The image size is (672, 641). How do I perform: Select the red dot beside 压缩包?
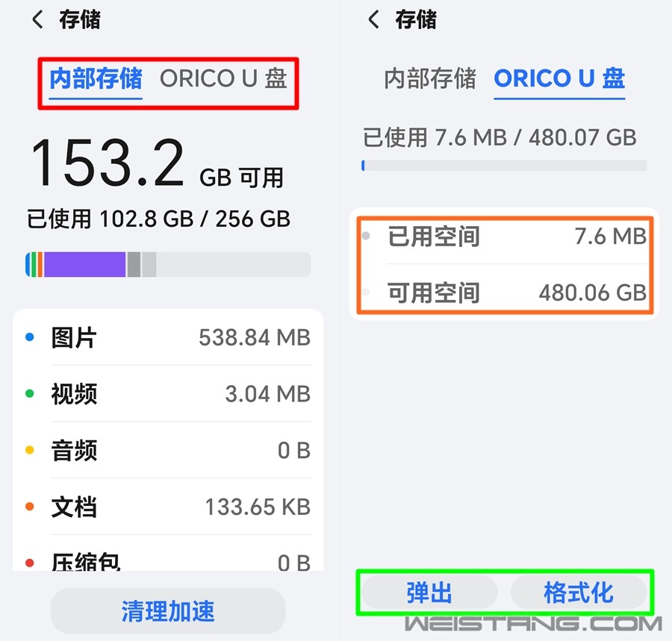pos(30,563)
